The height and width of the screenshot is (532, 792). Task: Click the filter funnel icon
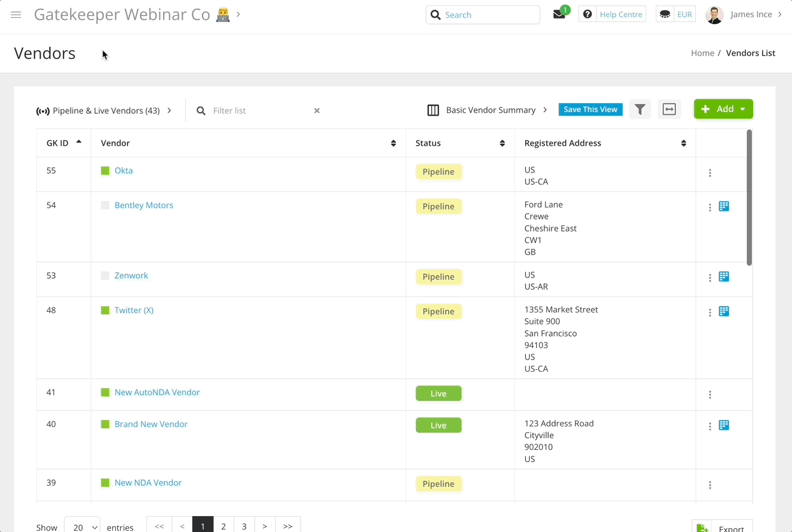640,109
